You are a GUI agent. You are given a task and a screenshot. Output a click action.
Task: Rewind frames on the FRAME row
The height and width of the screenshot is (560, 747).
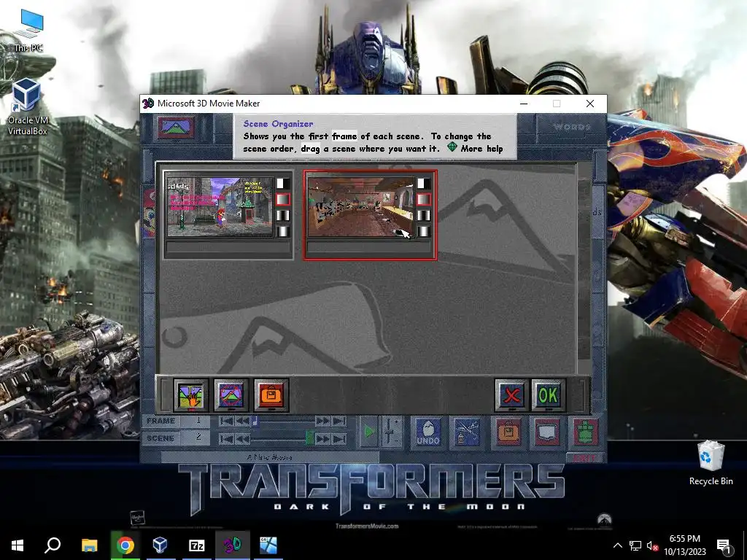pos(242,421)
